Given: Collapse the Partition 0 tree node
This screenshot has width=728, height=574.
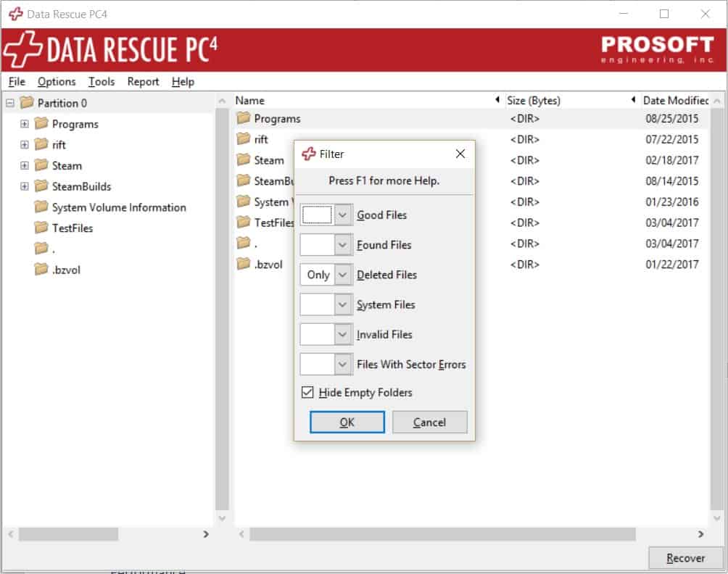Looking at the screenshot, I should coord(10,103).
